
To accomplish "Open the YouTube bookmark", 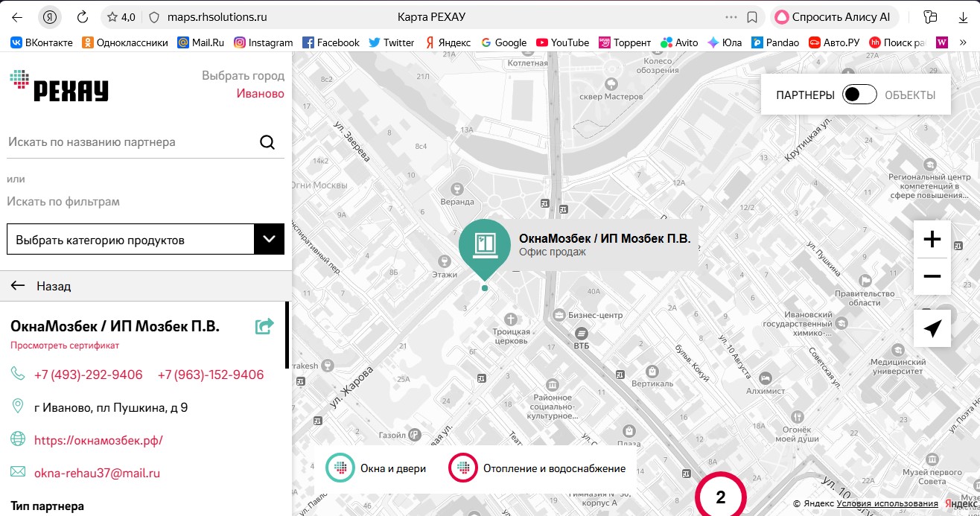I will [562, 42].
